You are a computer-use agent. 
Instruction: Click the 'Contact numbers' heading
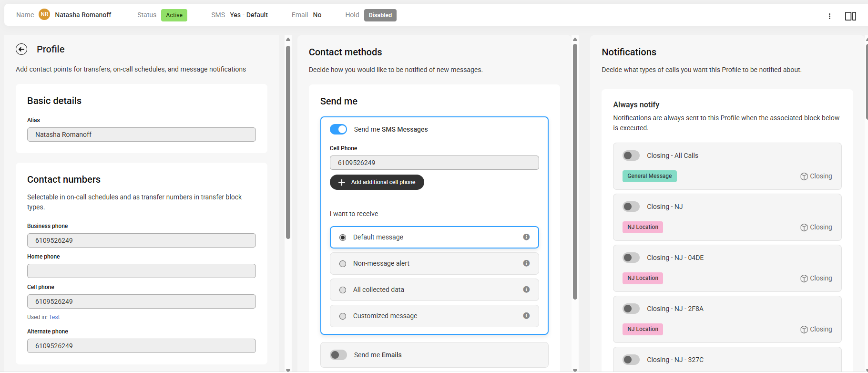64,179
